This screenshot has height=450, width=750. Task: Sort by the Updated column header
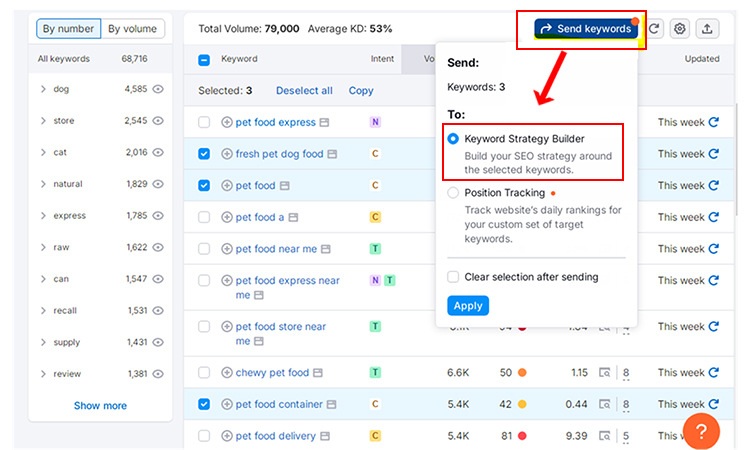pos(702,59)
